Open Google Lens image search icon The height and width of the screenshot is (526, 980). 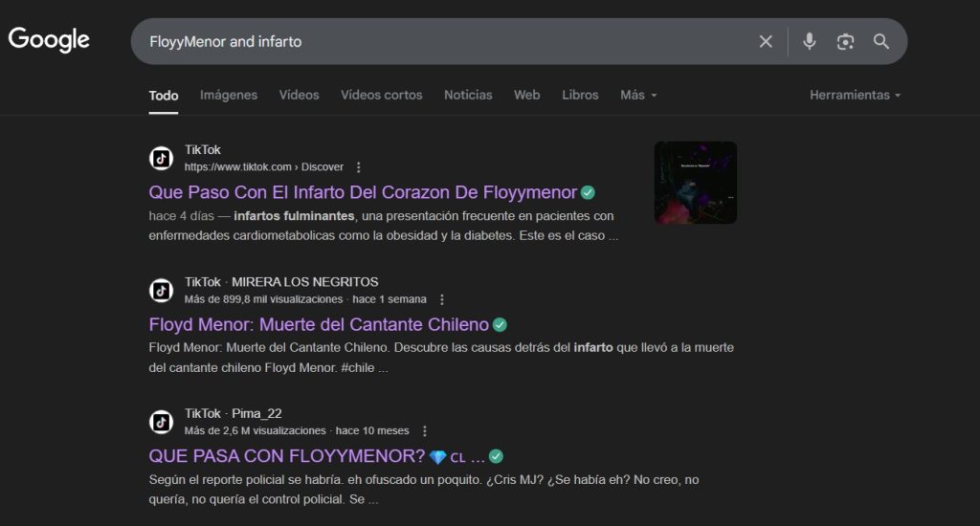(x=845, y=42)
